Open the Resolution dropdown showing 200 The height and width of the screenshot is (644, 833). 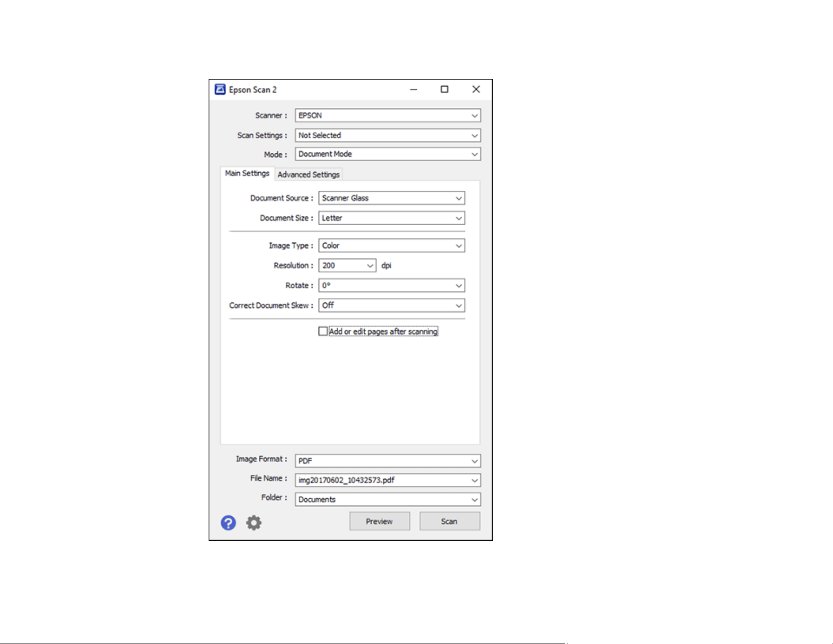[x=347, y=265]
